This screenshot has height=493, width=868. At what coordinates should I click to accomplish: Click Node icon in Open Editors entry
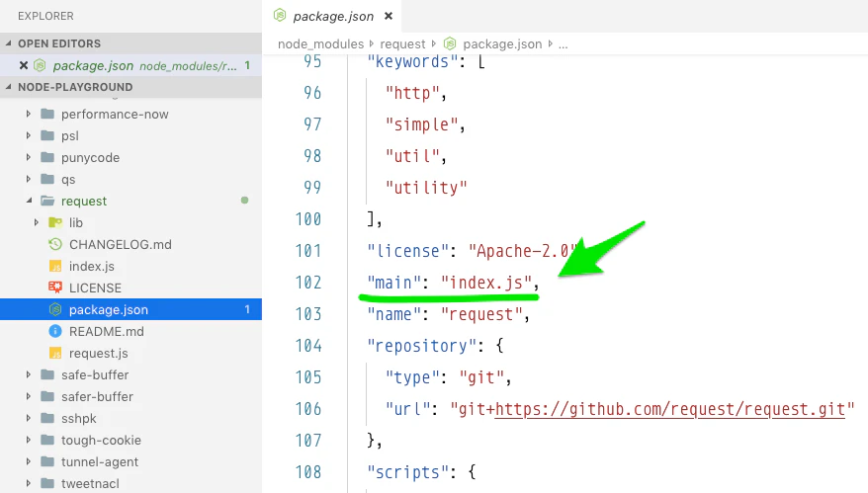(40, 65)
